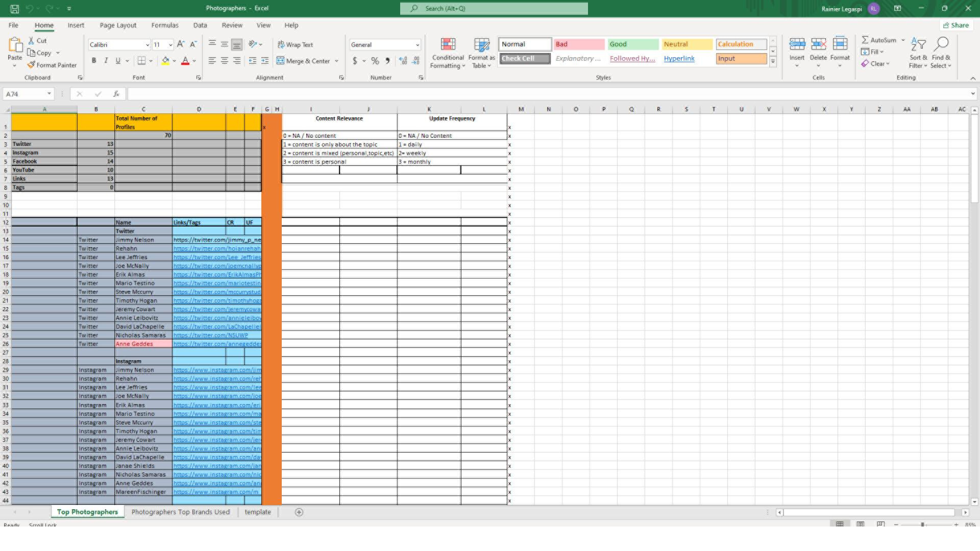980x551 pixels.
Task: Click the AutoSum sigma icon
Action: coord(865,40)
